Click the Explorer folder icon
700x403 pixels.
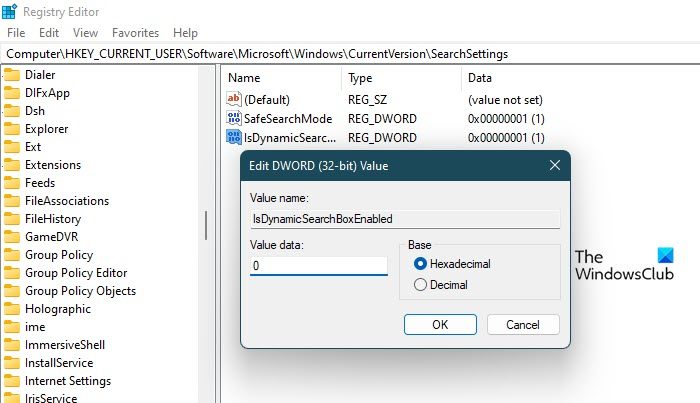coord(12,129)
